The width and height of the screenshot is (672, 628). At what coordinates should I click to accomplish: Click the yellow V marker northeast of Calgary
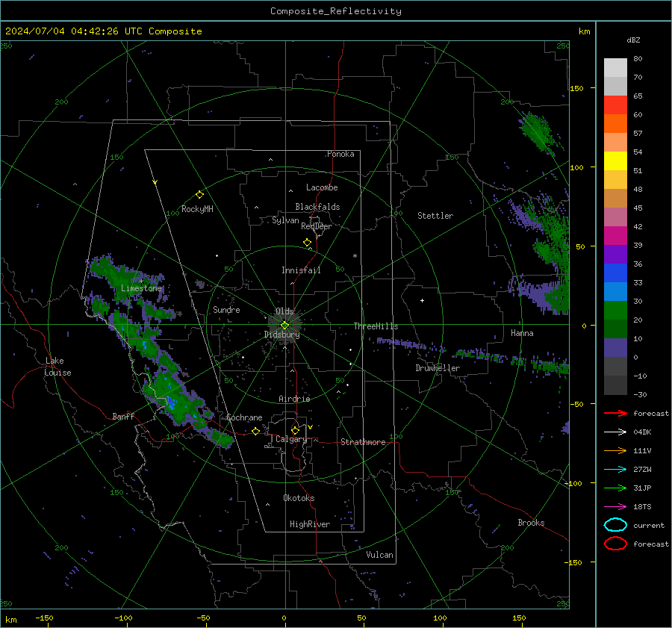coord(311,427)
